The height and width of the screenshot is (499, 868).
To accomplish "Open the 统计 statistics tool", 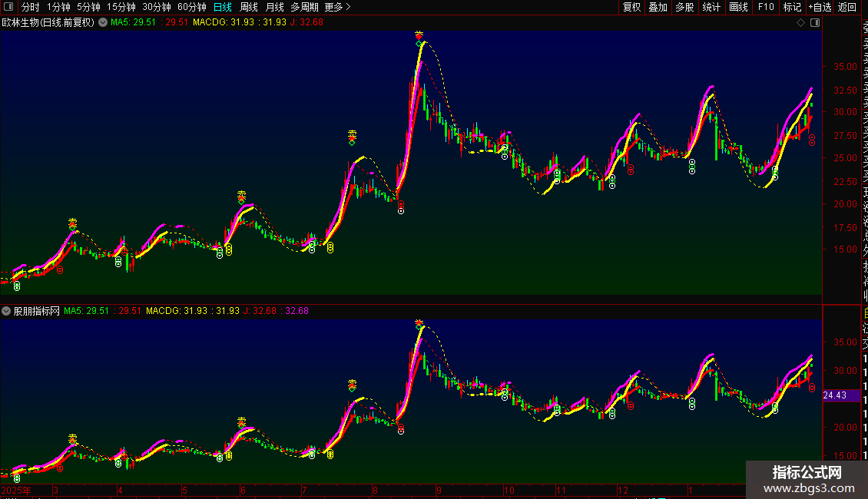I will [711, 7].
